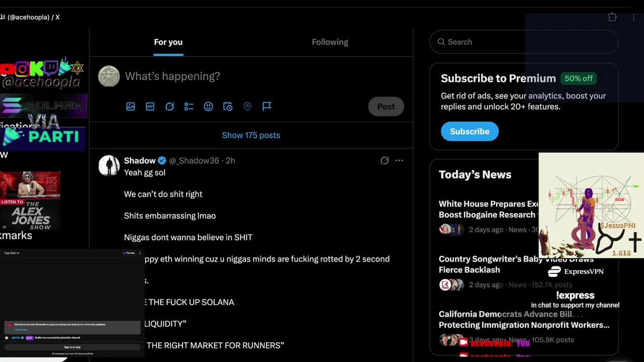
Task: Schedule the post with calendar icon
Action: click(x=228, y=107)
